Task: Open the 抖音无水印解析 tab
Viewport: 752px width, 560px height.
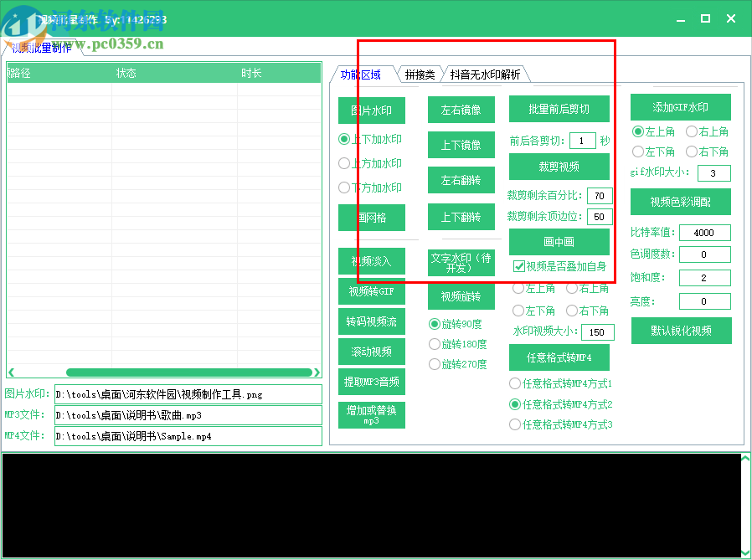Action: pos(485,74)
